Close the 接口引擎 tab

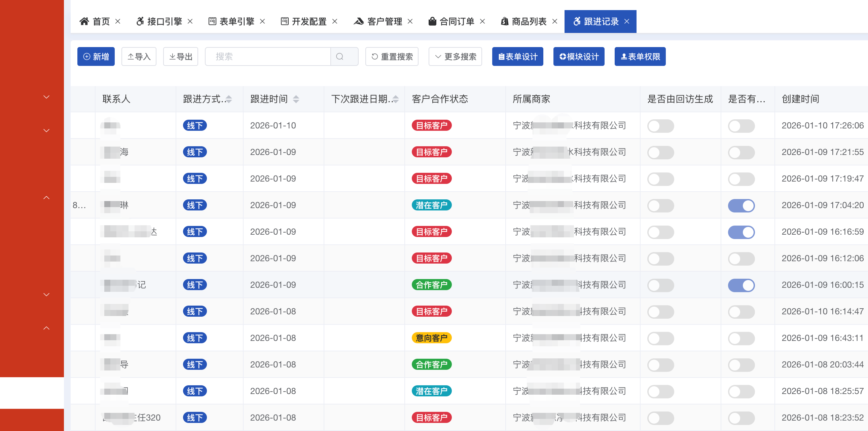[190, 22]
